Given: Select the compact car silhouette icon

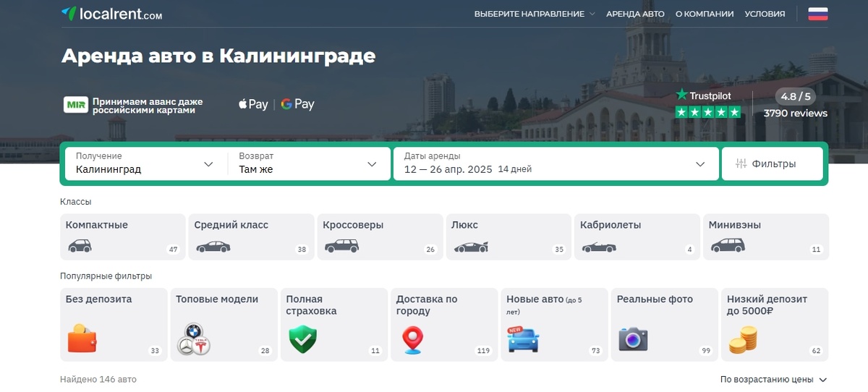Looking at the screenshot, I should point(80,246).
